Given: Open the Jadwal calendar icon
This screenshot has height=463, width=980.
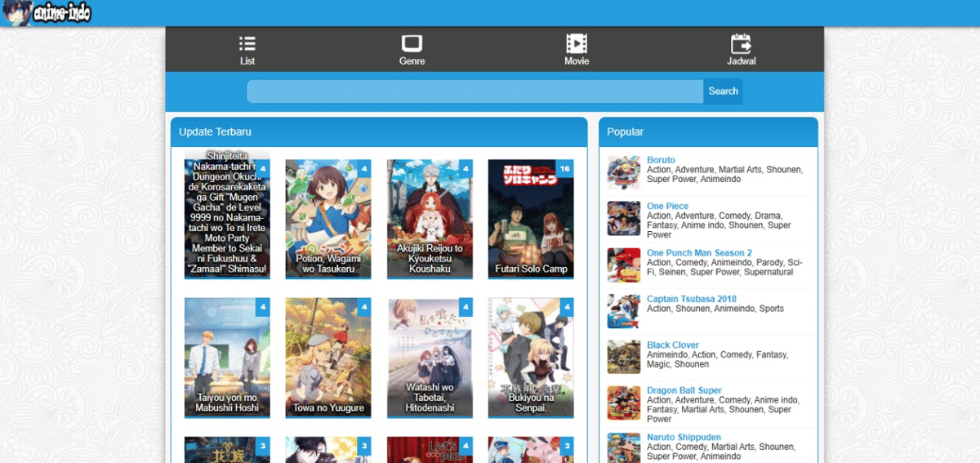Looking at the screenshot, I should (741, 44).
